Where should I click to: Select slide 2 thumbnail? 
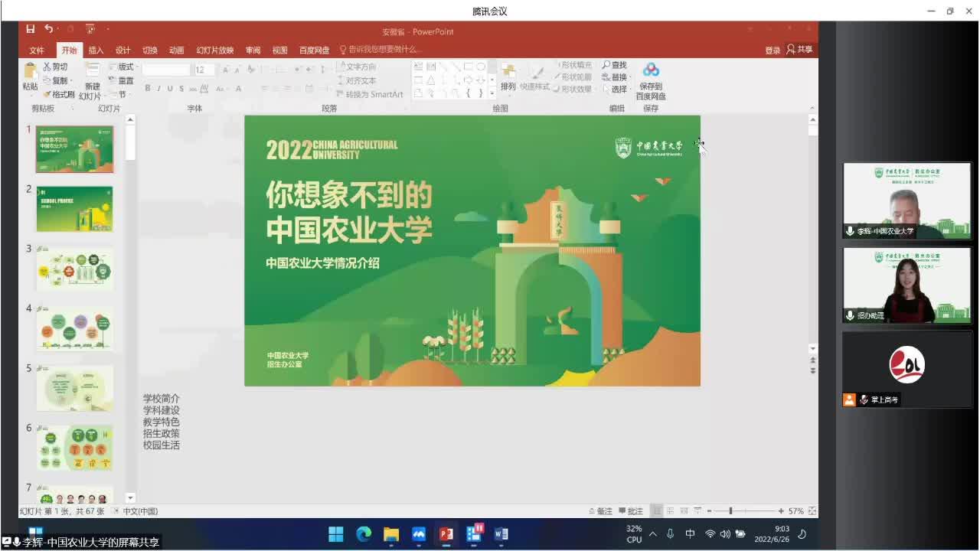[x=74, y=209]
